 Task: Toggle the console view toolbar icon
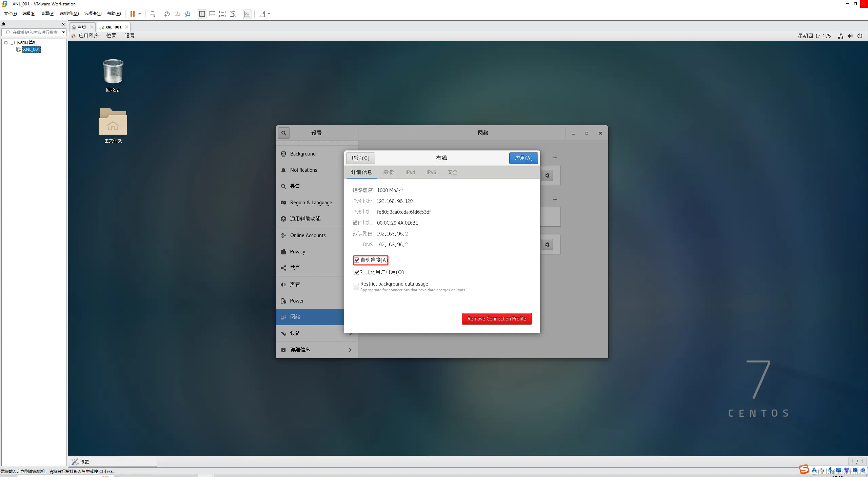[247, 14]
